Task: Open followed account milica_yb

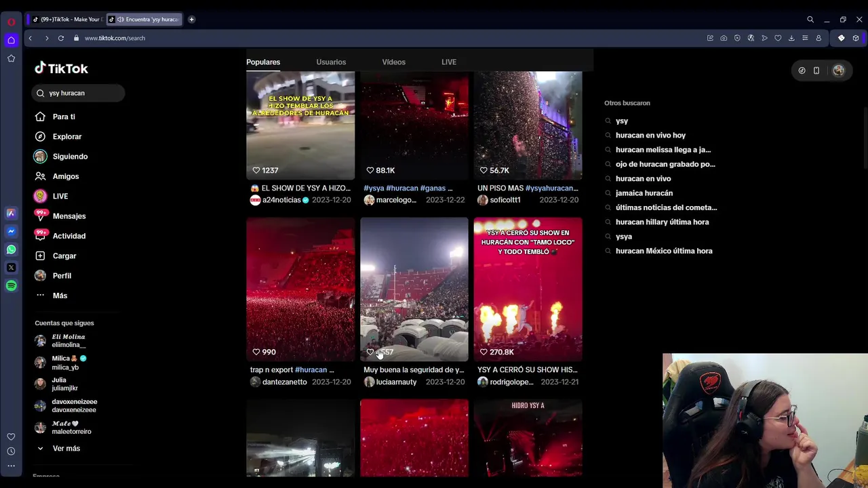Action: 65,363
